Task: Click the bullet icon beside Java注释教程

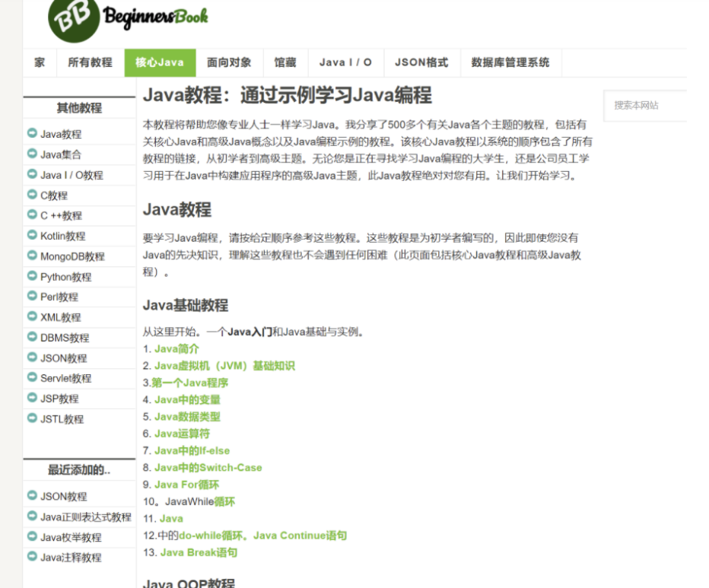Action: click(32, 556)
